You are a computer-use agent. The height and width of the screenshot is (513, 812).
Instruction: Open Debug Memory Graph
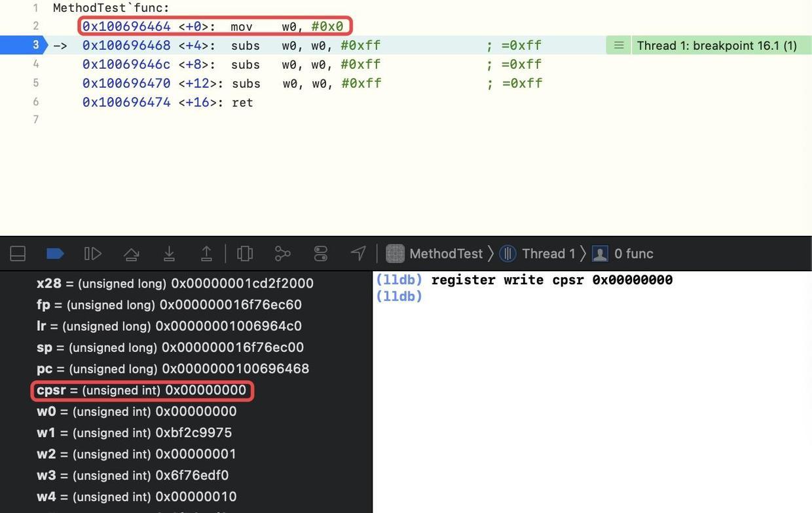(282, 254)
